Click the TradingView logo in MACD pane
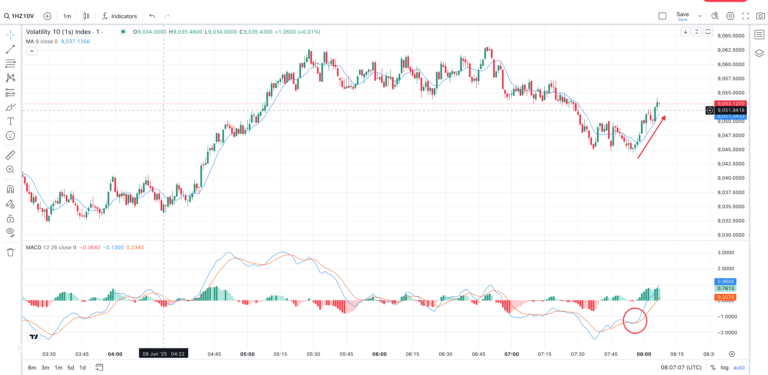The height and width of the screenshot is (375, 768). coord(34,337)
